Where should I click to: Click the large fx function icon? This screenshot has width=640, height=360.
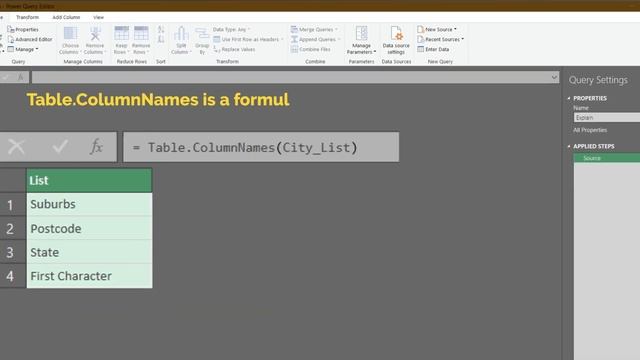tap(96, 147)
